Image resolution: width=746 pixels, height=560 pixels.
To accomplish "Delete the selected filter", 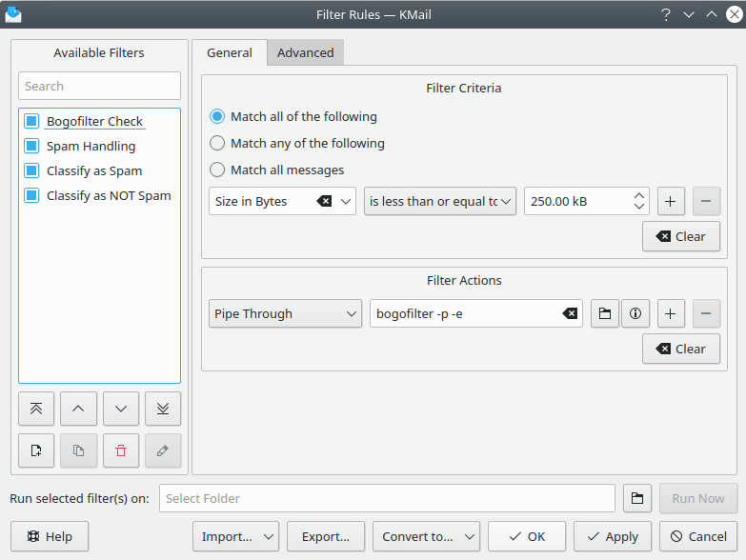I will click(121, 450).
